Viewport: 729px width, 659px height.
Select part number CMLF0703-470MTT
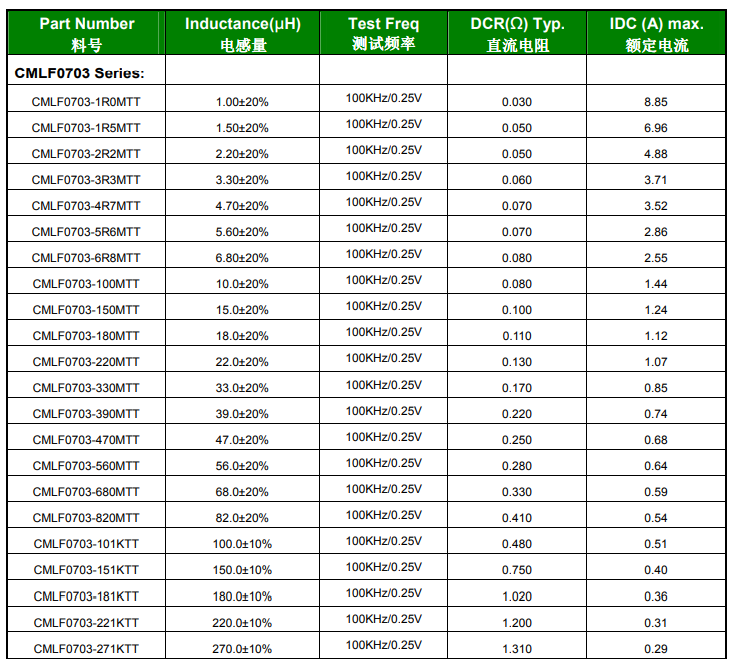(x=86, y=440)
